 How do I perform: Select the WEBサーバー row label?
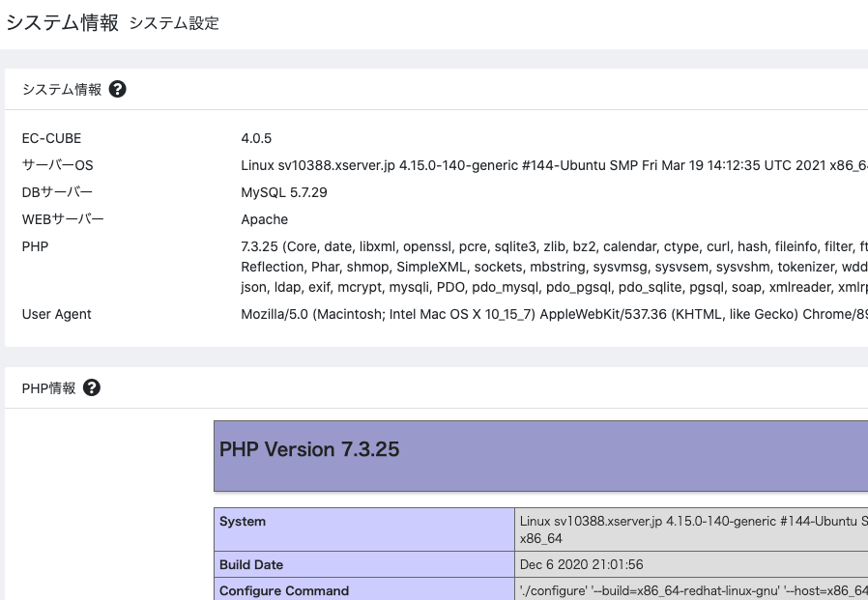(63, 219)
